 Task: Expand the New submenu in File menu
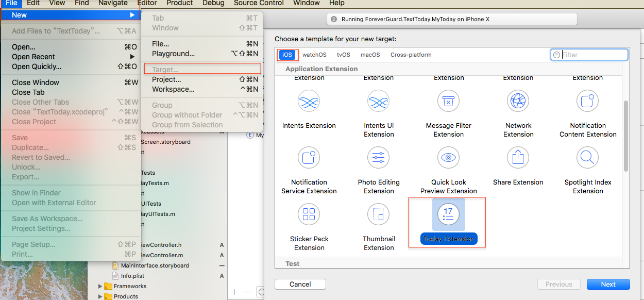[x=71, y=15]
